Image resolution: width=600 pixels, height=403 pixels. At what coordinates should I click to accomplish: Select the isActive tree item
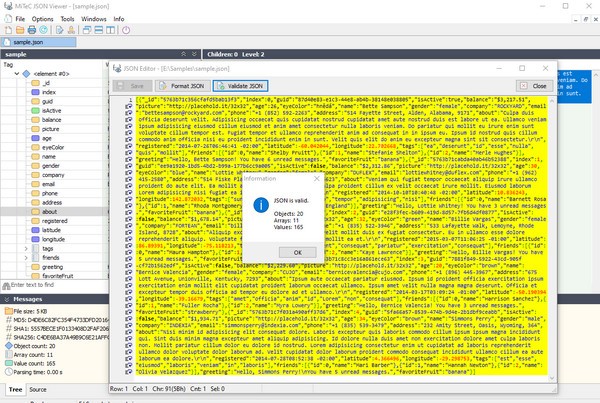pos(51,110)
